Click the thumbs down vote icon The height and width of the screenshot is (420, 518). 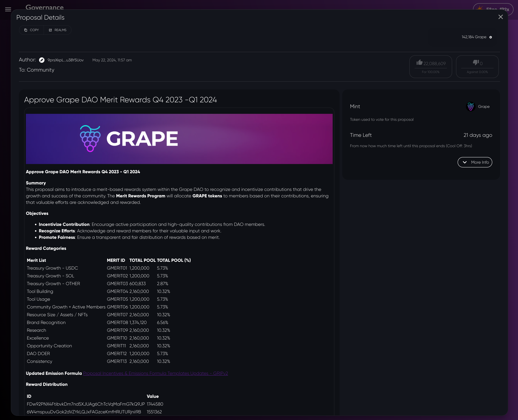coord(476,63)
